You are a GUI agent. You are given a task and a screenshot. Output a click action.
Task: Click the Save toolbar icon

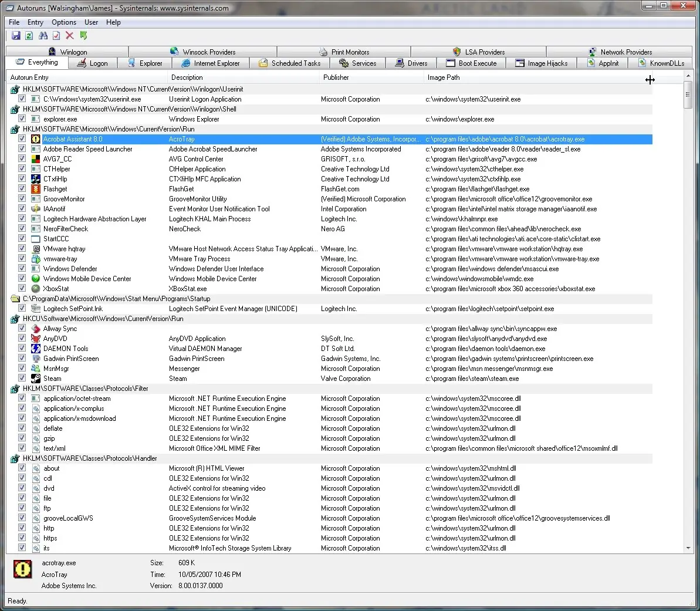pos(16,36)
